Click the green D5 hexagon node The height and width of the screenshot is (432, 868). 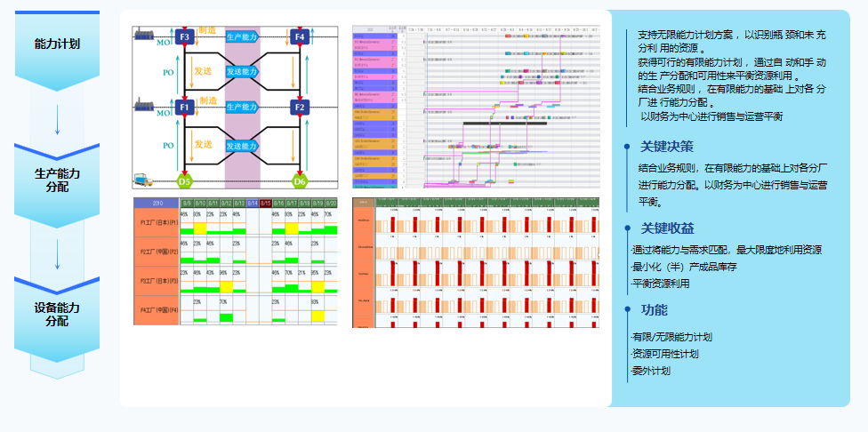coord(184,181)
